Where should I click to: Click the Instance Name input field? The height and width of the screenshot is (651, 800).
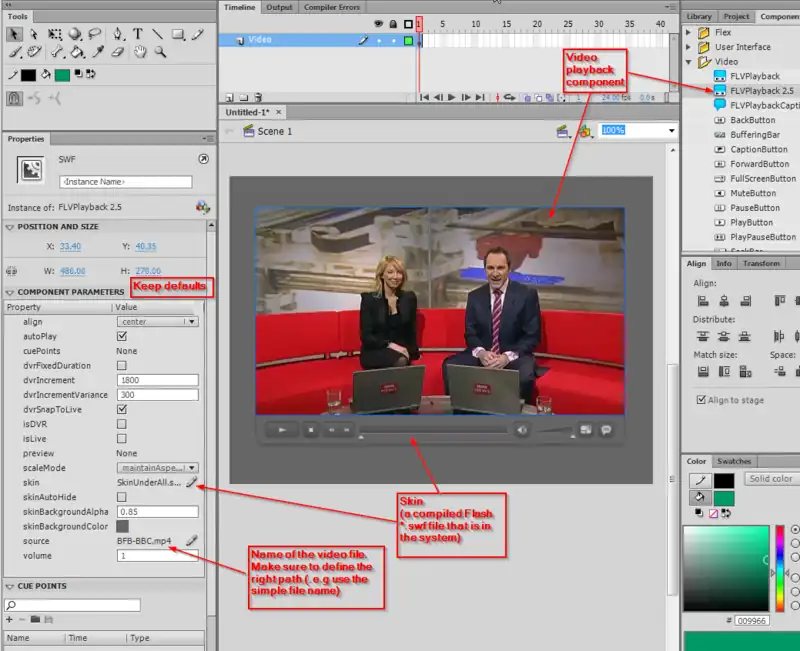(x=125, y=183)
